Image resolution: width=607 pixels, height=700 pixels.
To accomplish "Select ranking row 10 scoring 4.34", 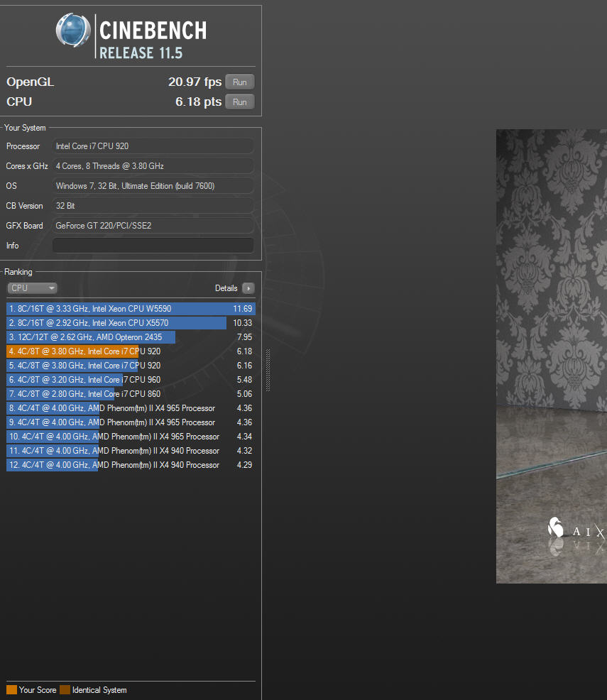I will tap(131, 437).
